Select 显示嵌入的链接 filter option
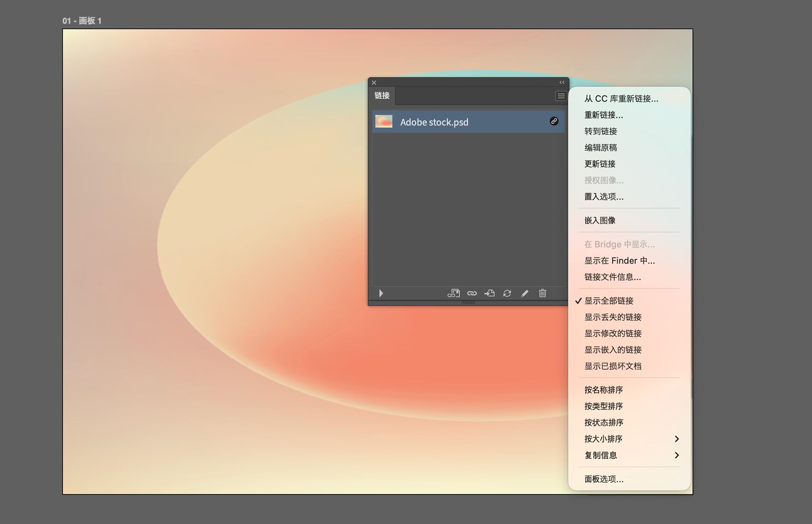Screen dimensions: 812x524 tap(629, 350)
